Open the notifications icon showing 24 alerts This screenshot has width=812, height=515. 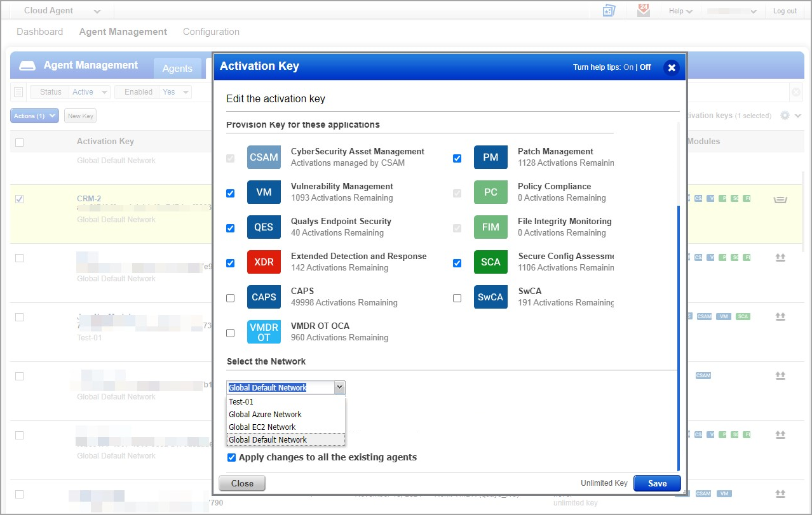tap(642, 10)
